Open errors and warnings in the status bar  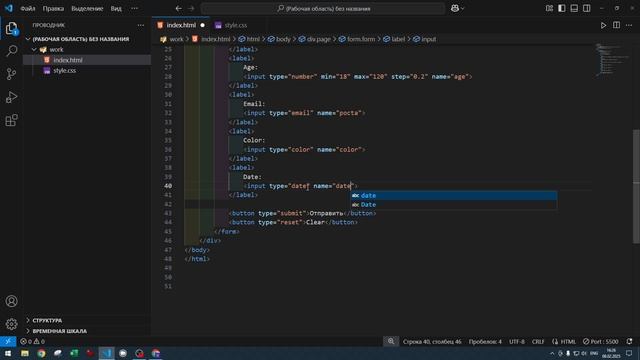pyautogui.click(x=32, y=341)
